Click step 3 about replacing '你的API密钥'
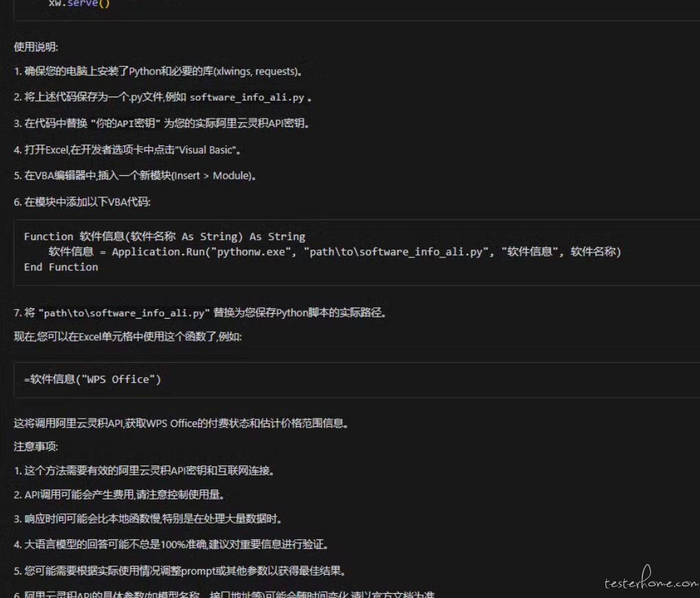This screenshot has width=700, height=598. click(x=161, y=123)
